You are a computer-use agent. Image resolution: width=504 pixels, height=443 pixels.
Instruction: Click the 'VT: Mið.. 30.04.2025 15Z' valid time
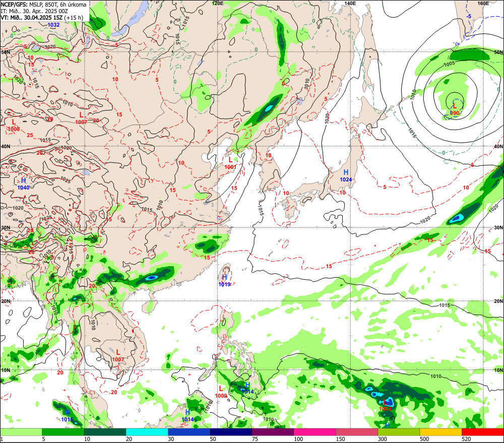click(31, 18)
